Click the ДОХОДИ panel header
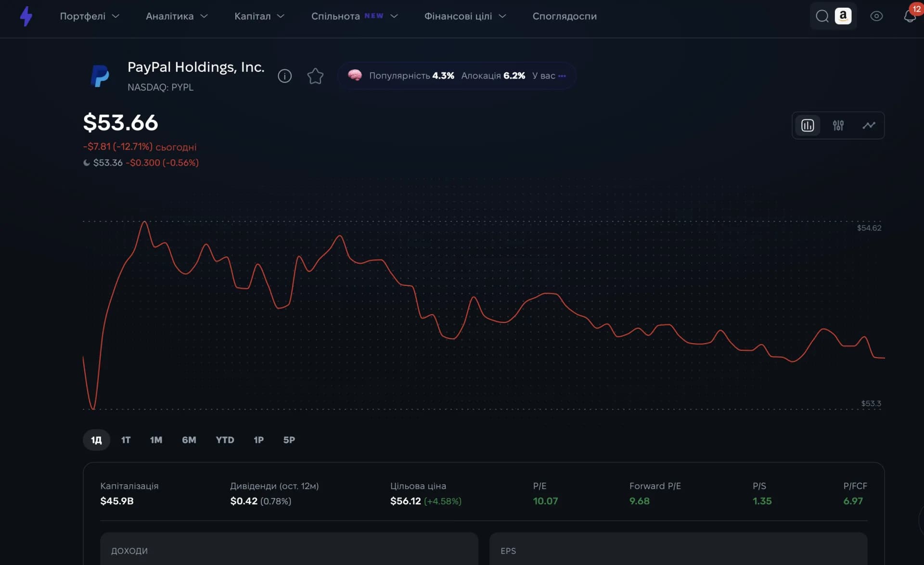 tap(129, 551)
